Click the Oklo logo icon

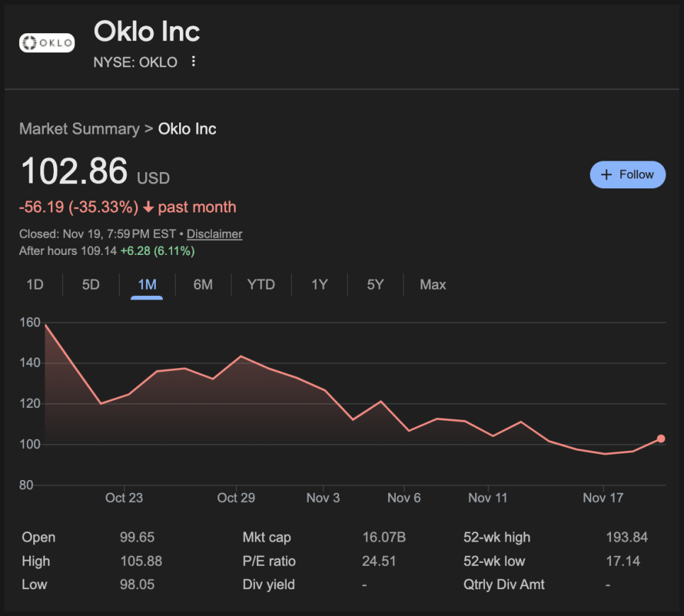tap(47, 43)
